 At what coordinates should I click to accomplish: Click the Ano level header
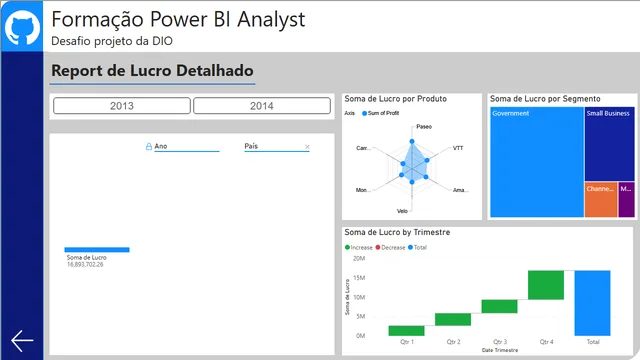pyautogui.click(x=161, y=146)
